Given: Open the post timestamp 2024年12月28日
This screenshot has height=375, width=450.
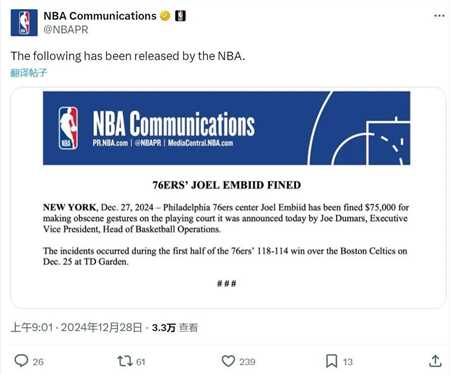Looking at the screenshot, I should 102,328.
